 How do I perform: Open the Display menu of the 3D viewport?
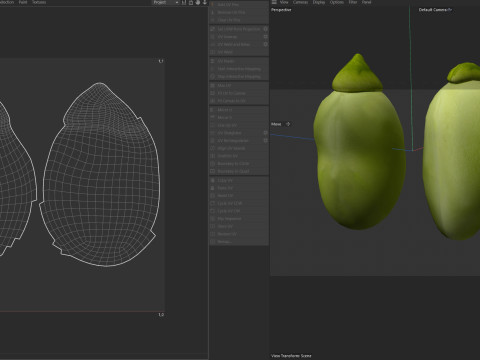(x=319, y=2)
